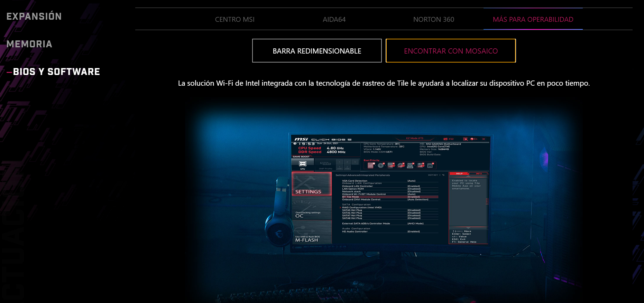Click the BT Tile Mode row
This screenshot has height=303, width=644.
point(390,197)
